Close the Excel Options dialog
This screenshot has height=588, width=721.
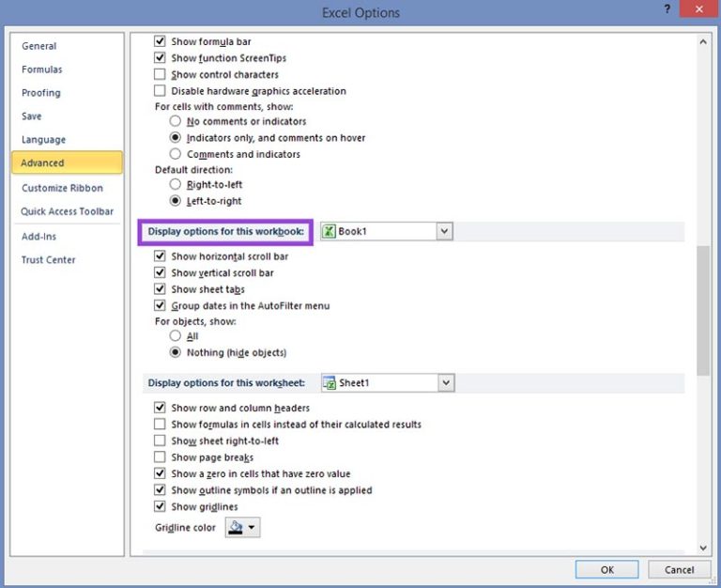tap(699, 10)
